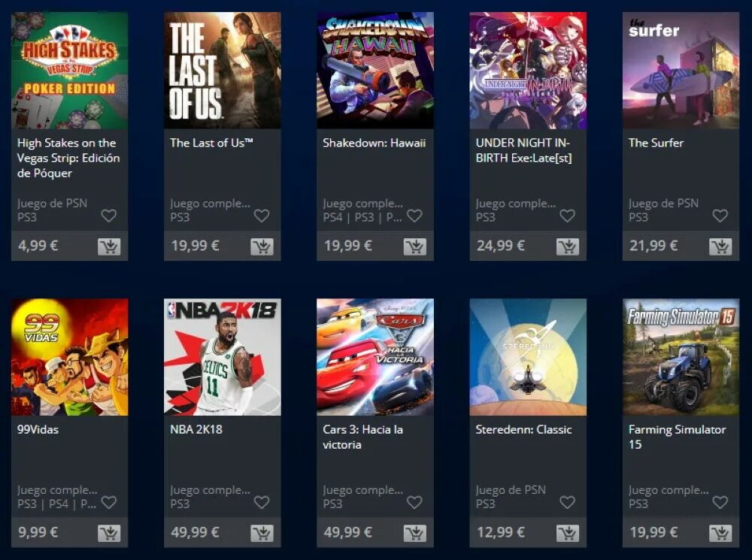Viewport: 752px width, 560px height.
Task: Open The Surfer game title link
Action: 656,143
